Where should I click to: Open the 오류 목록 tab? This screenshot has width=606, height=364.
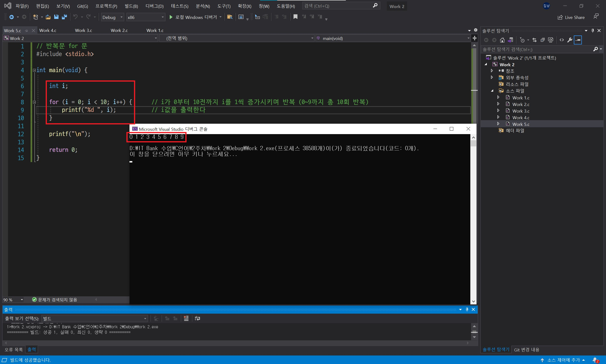13,350
